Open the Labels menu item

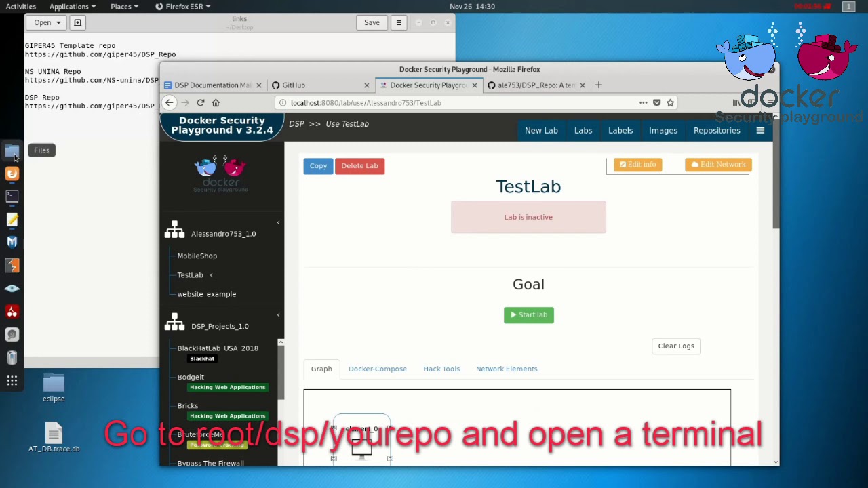(x=620, y=130)
